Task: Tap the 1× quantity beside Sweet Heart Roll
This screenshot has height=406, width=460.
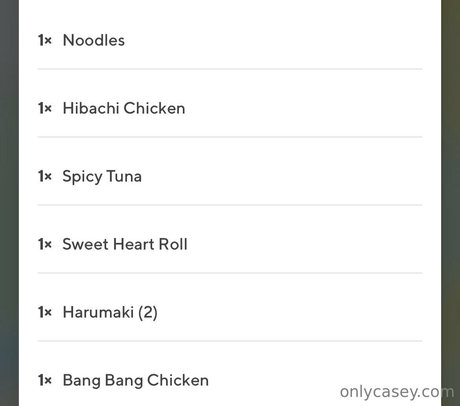Action: point(45,244)
